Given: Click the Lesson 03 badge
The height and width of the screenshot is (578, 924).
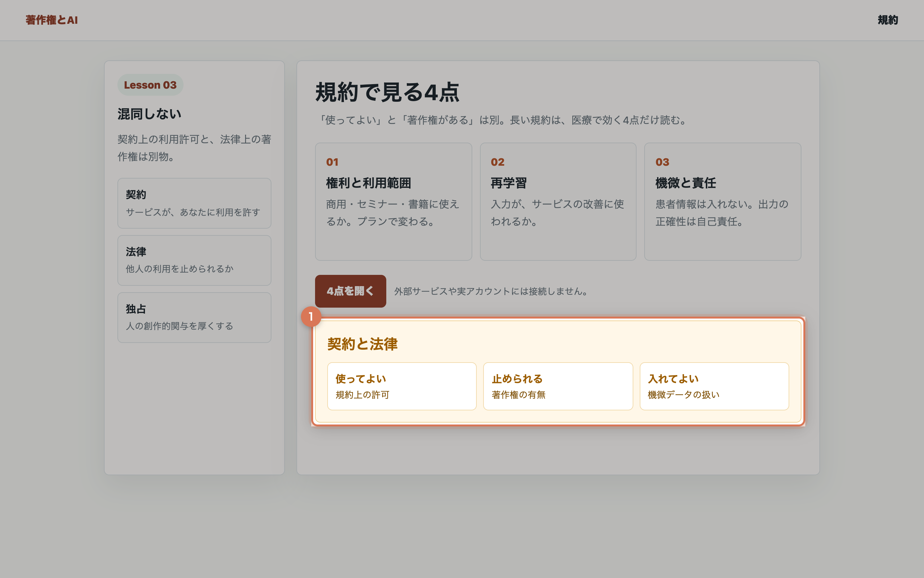Looking at the screenshot, I should pos(150,85).
